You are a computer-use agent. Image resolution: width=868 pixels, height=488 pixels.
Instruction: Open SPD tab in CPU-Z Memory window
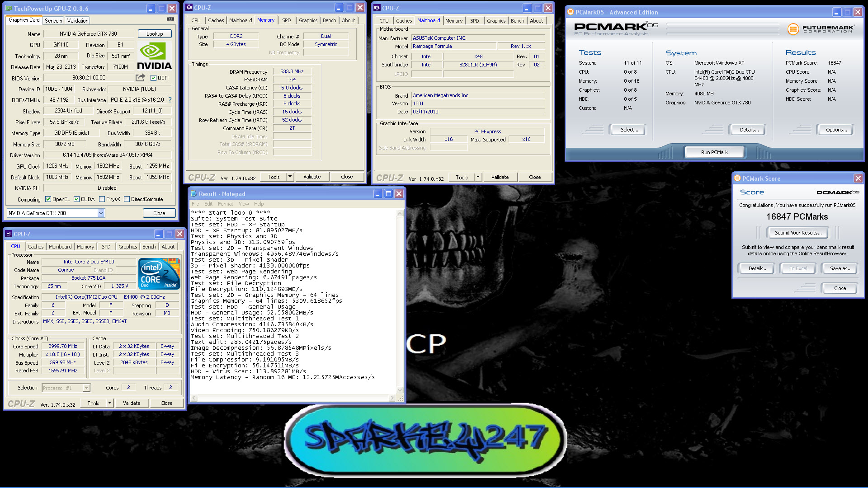click(287, 20)
